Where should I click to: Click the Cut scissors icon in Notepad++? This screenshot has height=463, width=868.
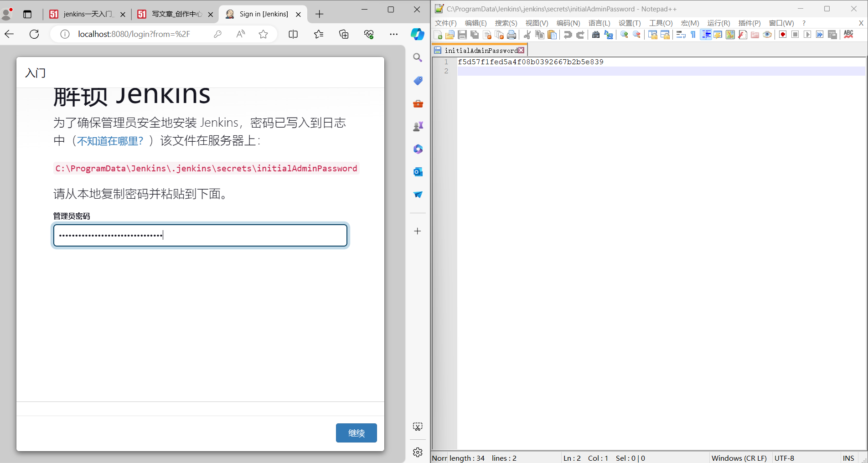point(527,35)
